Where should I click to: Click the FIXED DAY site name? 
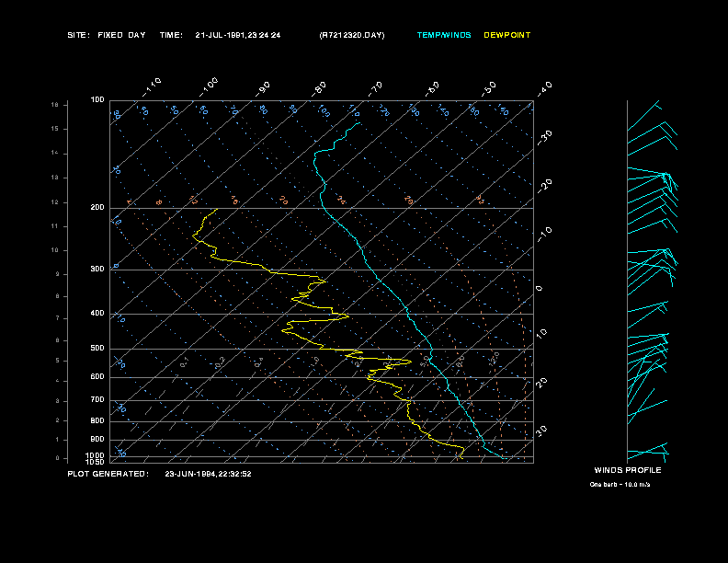(x=121, y=35)
